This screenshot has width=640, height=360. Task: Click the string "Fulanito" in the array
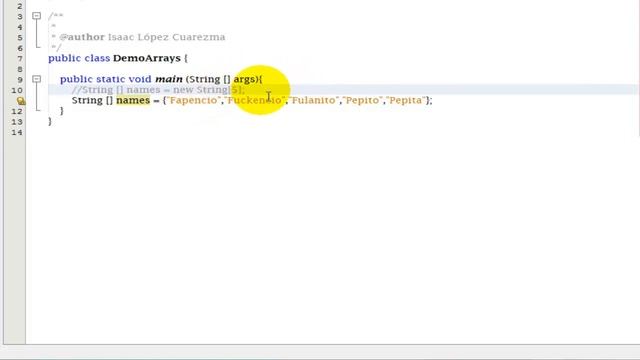tap(314, 100)
